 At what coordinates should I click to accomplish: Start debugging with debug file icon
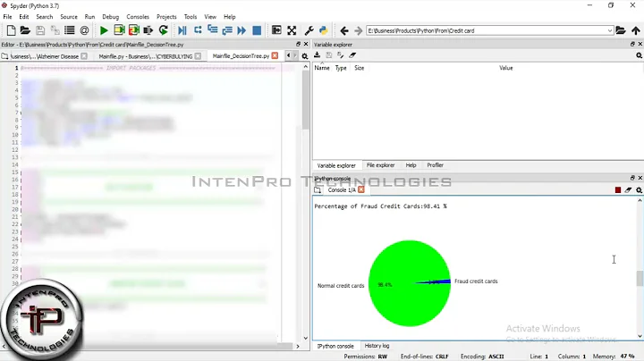[182, 30]
